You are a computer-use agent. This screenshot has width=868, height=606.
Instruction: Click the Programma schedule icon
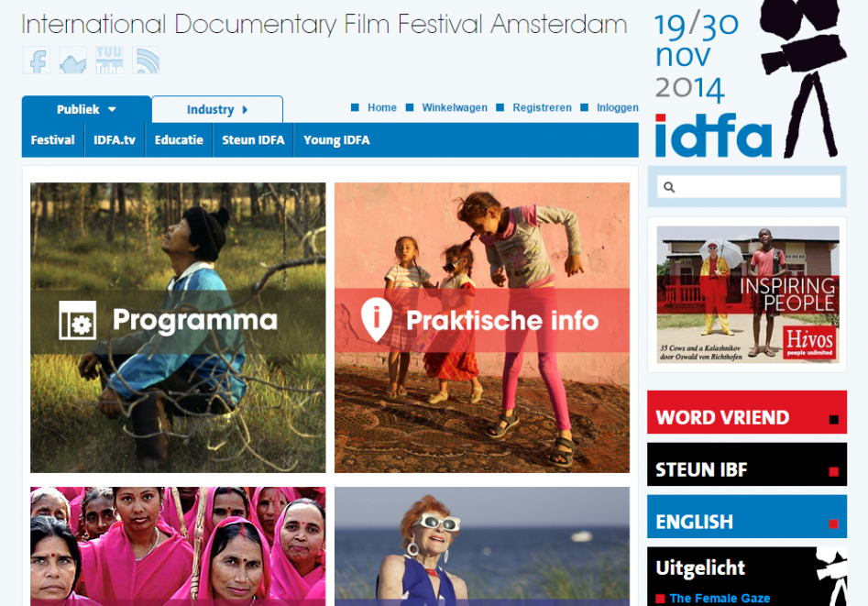click(78, 320)
